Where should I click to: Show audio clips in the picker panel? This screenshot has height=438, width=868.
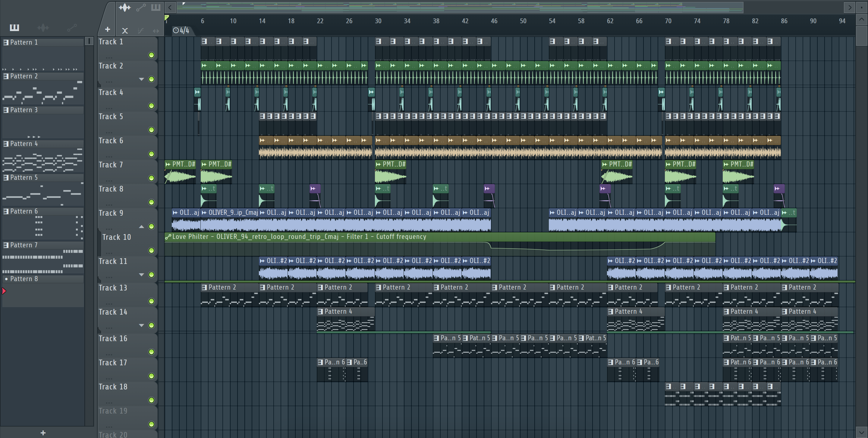tap(43, 28)
